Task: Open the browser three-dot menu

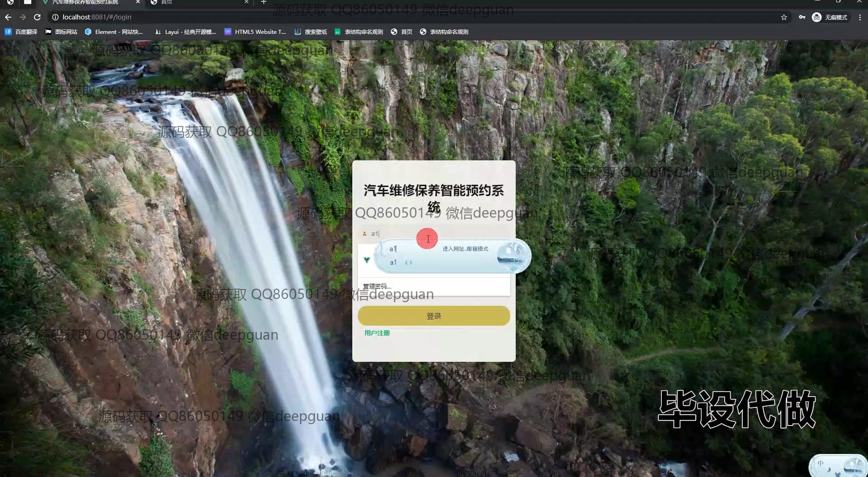Action: (x=859, y=17)
